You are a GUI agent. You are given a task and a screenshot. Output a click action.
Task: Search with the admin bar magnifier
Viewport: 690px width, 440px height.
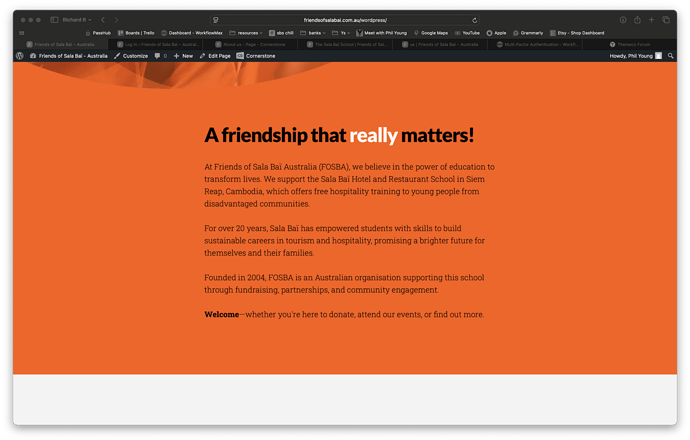[x=671, y=56]
